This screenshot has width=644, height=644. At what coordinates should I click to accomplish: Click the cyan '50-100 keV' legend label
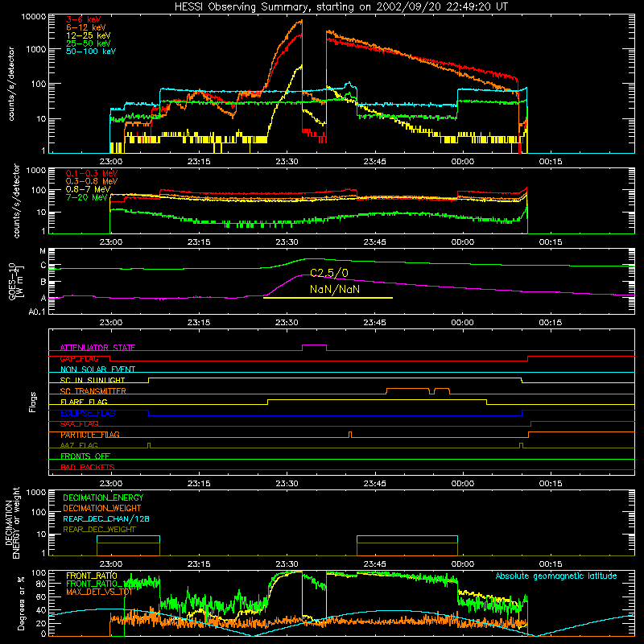(x=91, y=51)
